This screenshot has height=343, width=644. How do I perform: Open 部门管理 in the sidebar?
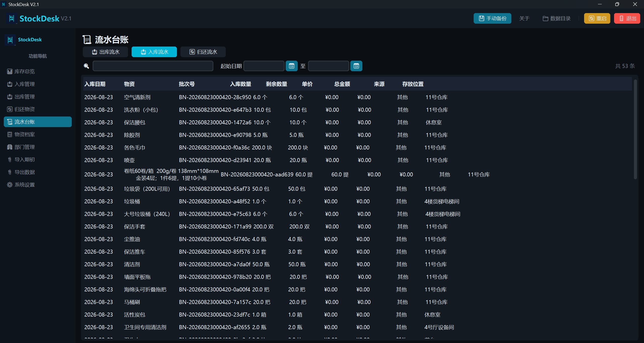pos(38,147)
